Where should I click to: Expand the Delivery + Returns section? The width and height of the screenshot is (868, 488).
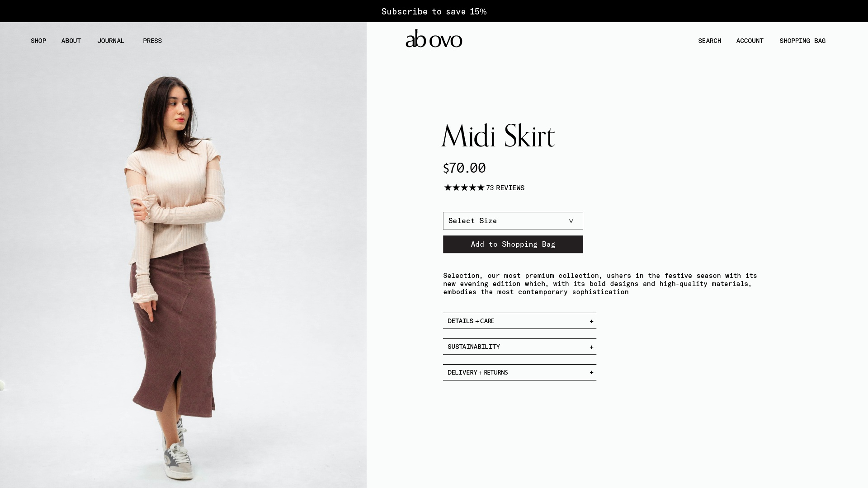pyautogui.click(x=519, y=372)
